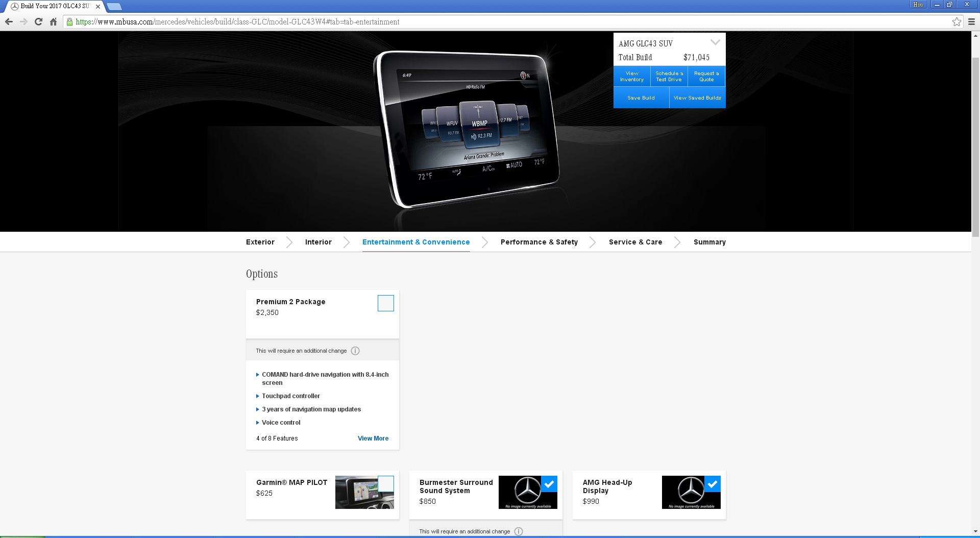The image size is (980, 538).
Task: Click the Hsu profile button in title bar
Action: [918, 5]
